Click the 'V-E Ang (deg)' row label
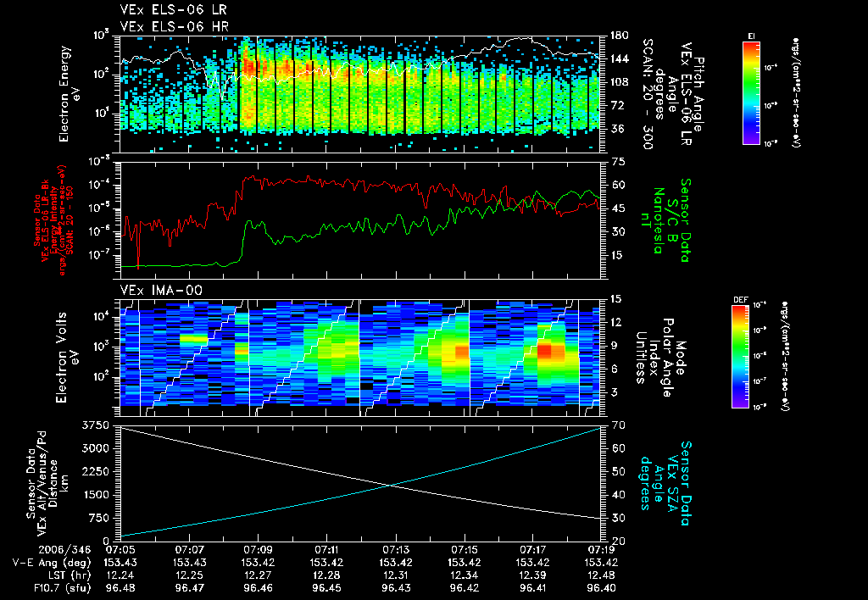 (52, 563)
